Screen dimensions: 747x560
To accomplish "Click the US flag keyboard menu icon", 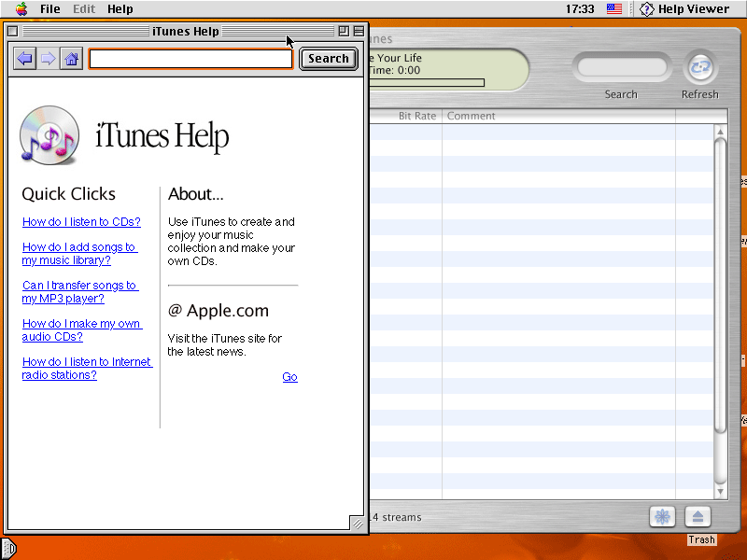I will click(614, 8).
